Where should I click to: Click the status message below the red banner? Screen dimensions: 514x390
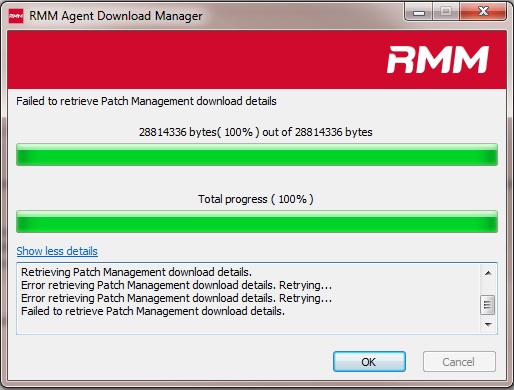146,101
